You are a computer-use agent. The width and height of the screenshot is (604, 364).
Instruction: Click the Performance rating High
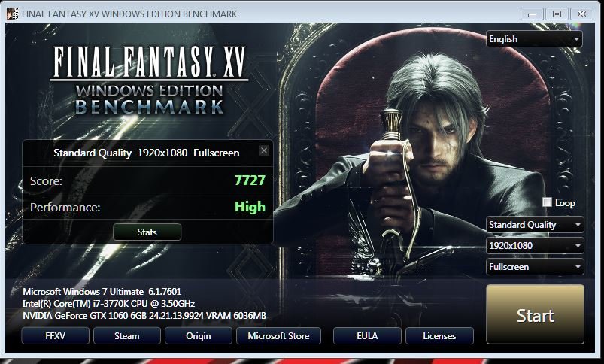tap(250, 207)
